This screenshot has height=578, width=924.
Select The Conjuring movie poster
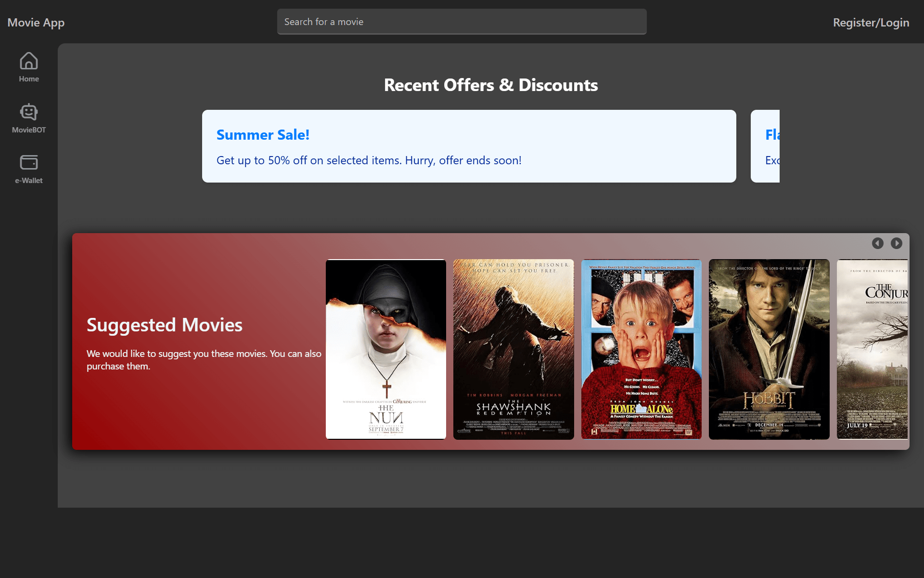coord(872,349)
